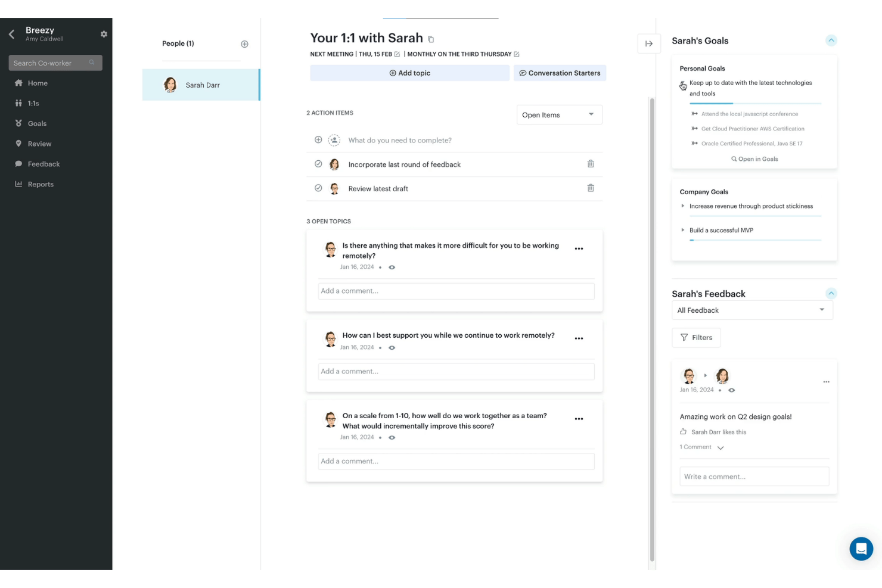The image size is (882, 588).
Task: Click Sarah Darr's avatar in People list
Action: pyautogui.click(x=170, y=85)
